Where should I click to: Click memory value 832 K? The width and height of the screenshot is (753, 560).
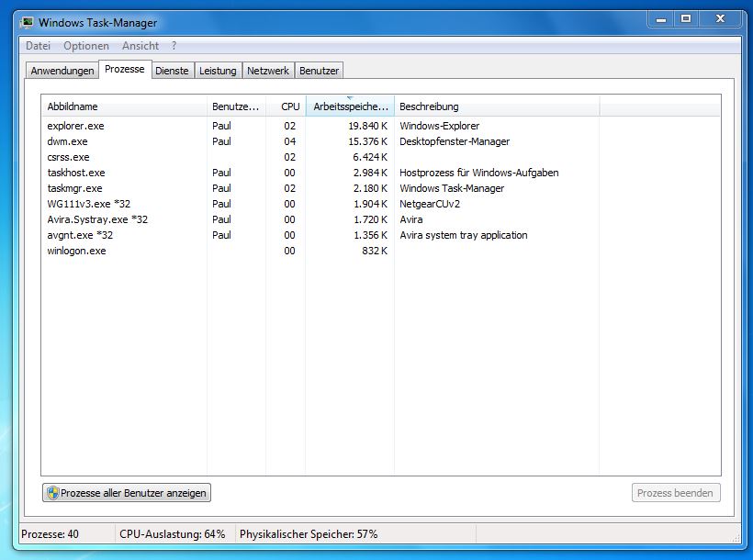375,251
